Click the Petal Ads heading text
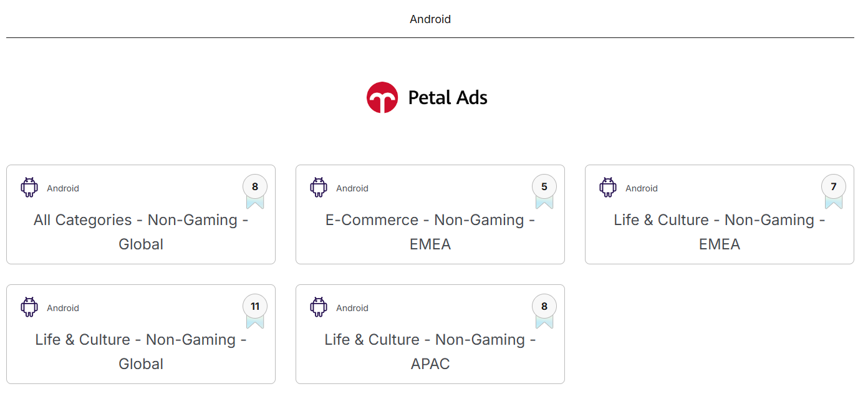The height and width of the screenshot is (399, 868). tap(448, 98)
